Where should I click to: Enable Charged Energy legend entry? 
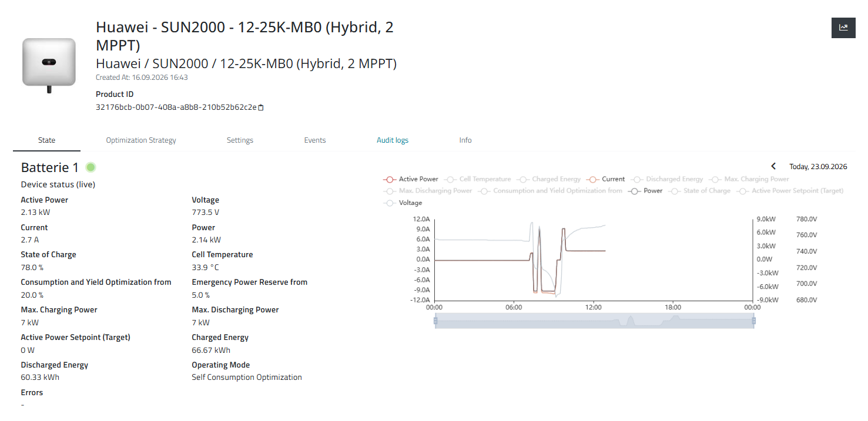(x=549, y=179)
